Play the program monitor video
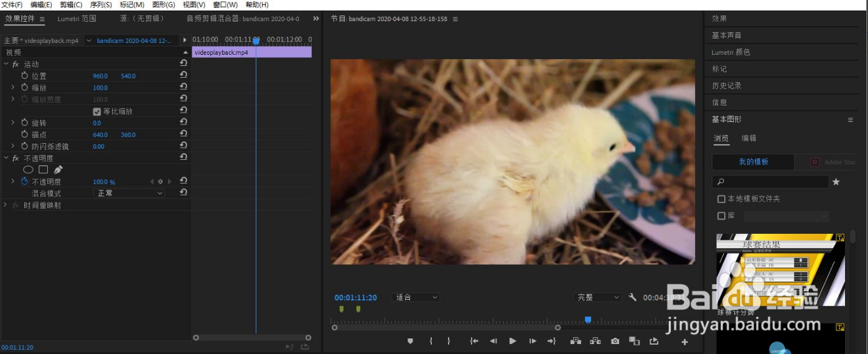 [513, 341]
